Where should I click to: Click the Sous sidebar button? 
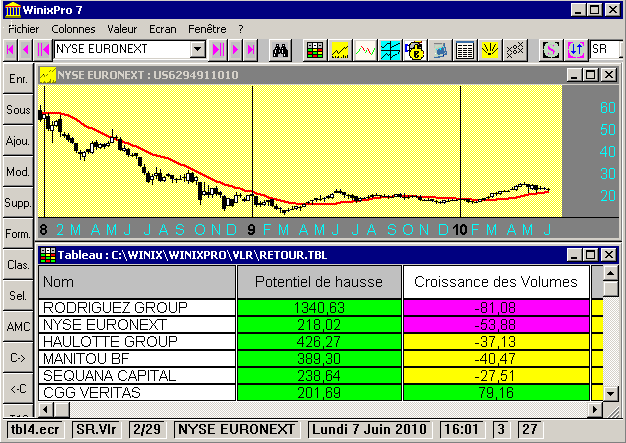(18, 110)
